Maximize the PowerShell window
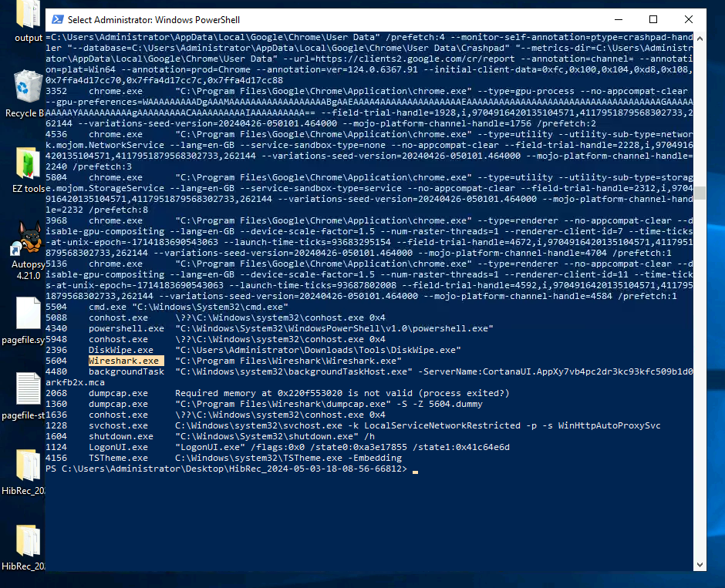The width and height of the screenshot is (725, 588). pyautogui.click(x=653, y=19)
